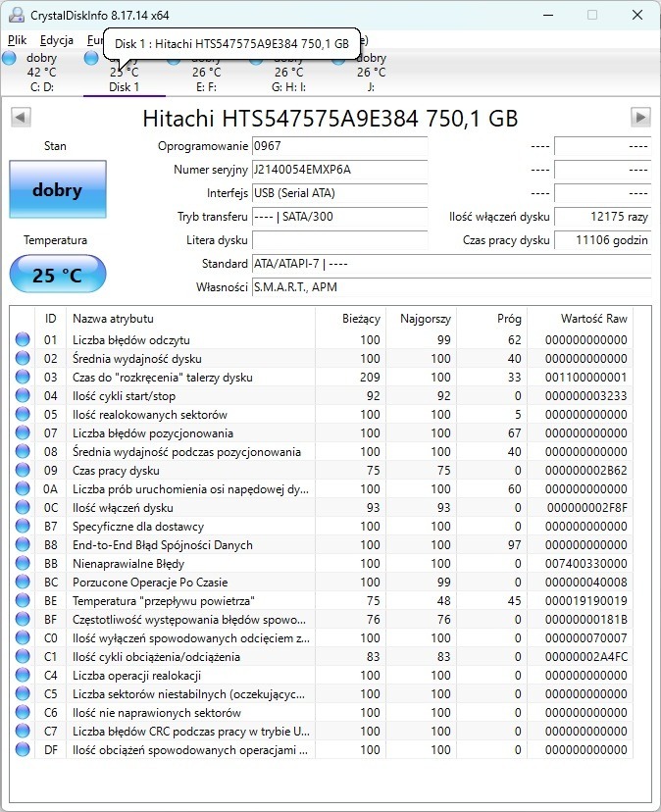Click status orb for attribute 01
The width and height of the screenshot is (661, 812).
click(x=23, y=339)
